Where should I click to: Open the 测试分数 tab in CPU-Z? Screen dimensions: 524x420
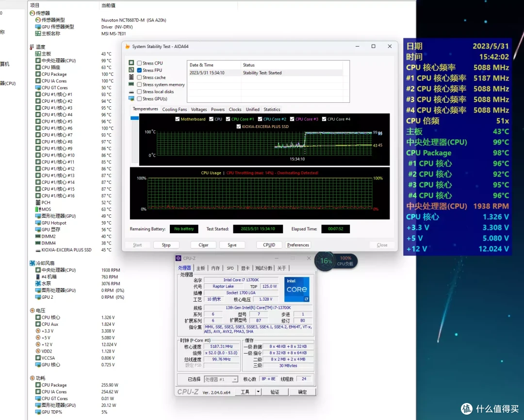coord(263,268)
